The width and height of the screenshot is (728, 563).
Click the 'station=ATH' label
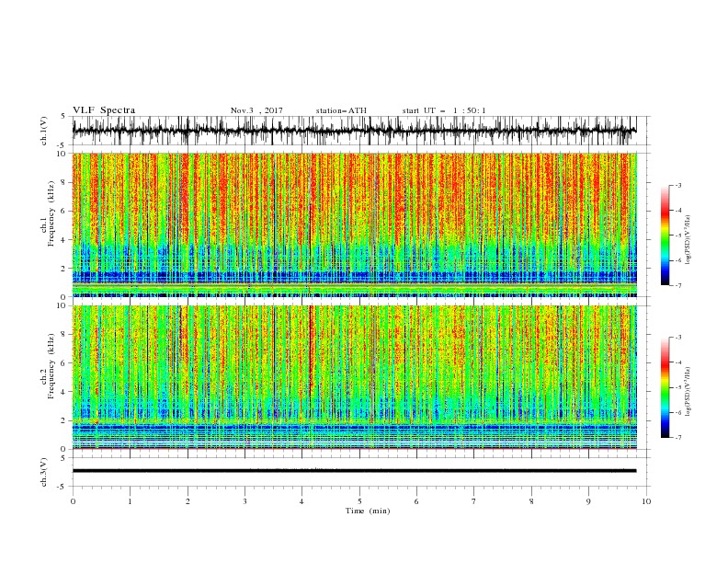click(341, 110)
